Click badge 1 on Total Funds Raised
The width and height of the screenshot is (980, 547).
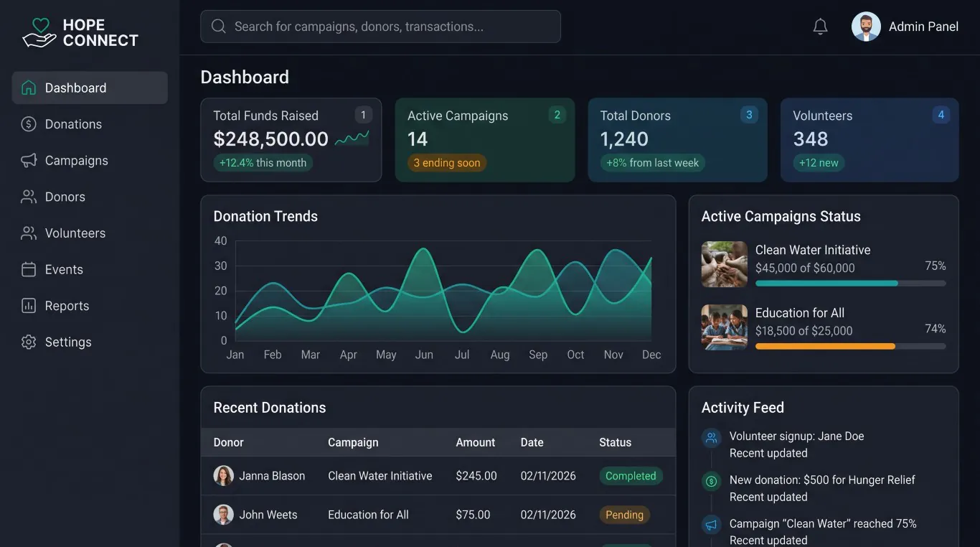363,115
